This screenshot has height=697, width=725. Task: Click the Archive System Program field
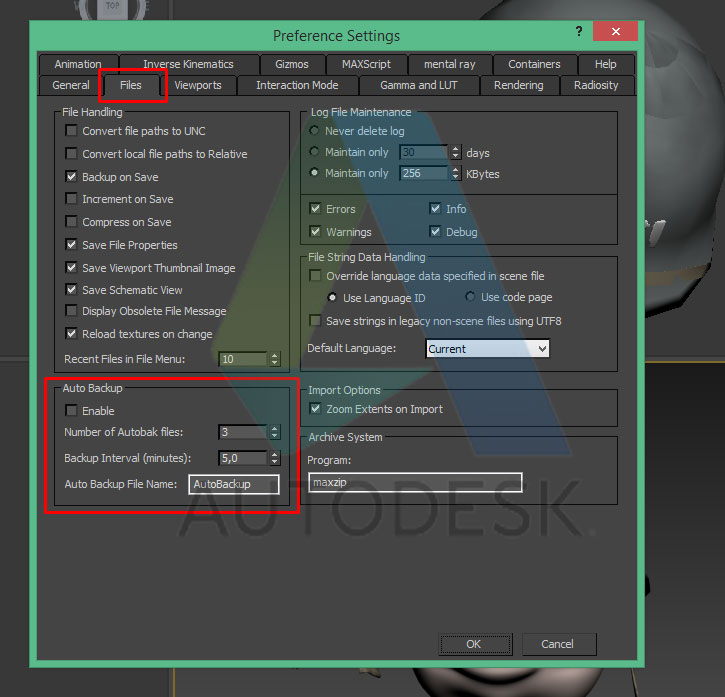coord(415,482)
